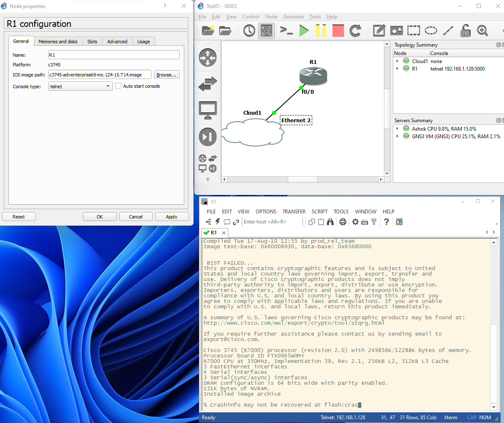504x423 pixels.
Task: Click the OK button in Node properties
Action: (99, 217)
